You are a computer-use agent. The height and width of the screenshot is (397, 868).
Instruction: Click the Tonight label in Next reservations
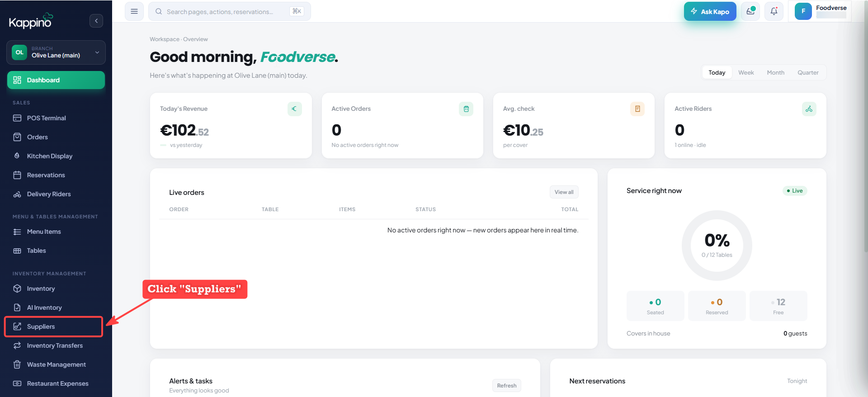click(x=797, y=381)
